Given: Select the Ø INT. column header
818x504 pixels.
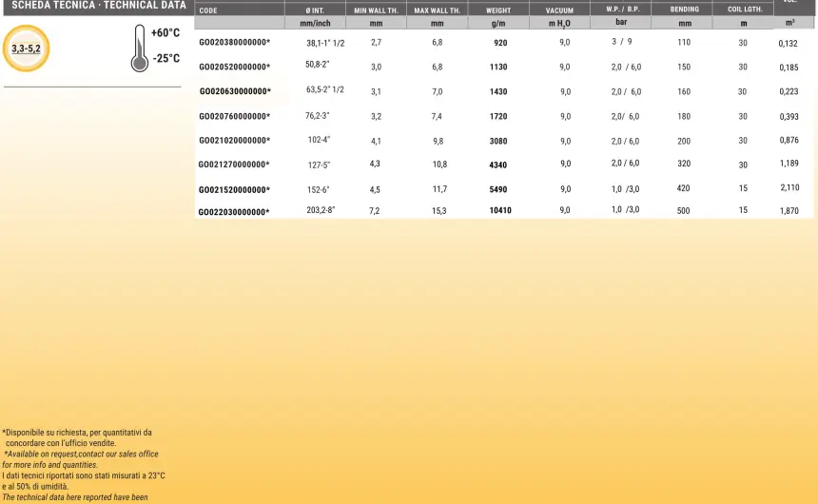Looking at the screenshot, I should 315,10.
